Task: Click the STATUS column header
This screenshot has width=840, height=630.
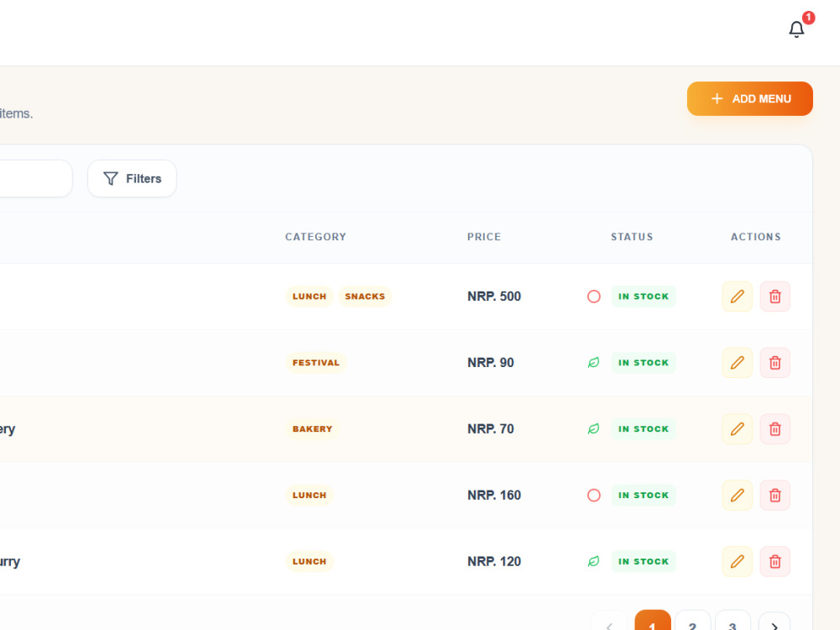Action: click(x=632, y=237)
